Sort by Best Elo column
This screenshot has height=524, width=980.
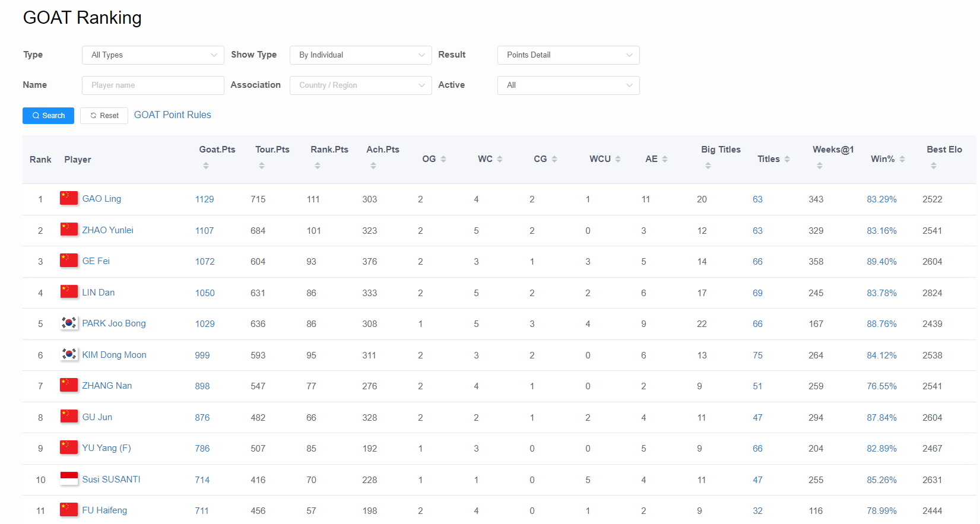click(x=934, y=166)
